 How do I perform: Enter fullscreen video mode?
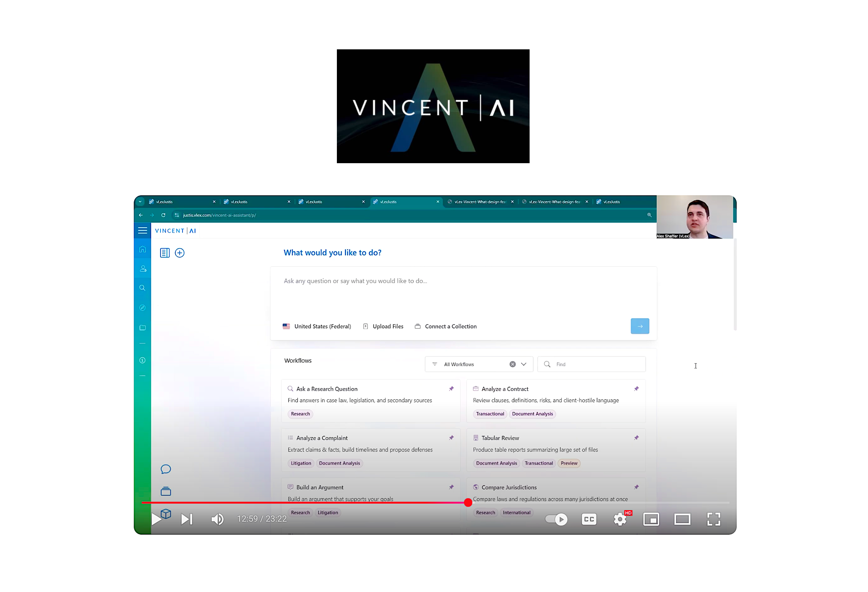(x=714, y=520)
